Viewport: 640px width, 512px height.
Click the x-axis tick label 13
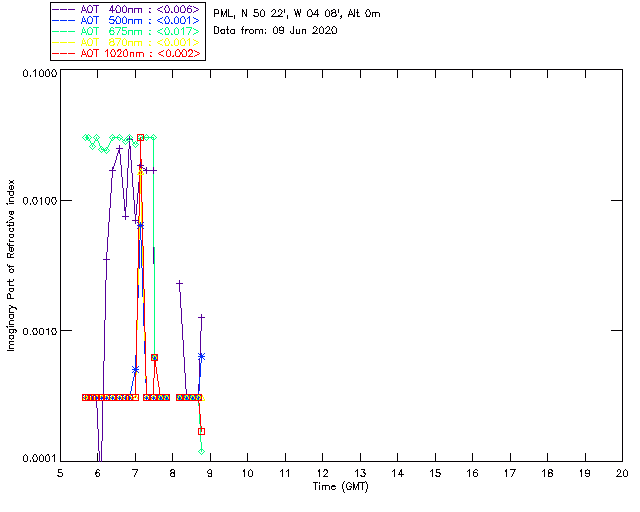(360, 473)
